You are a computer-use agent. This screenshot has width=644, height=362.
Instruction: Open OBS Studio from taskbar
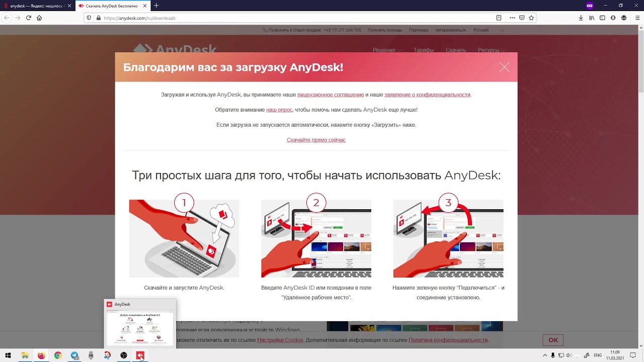coord(124,355)
